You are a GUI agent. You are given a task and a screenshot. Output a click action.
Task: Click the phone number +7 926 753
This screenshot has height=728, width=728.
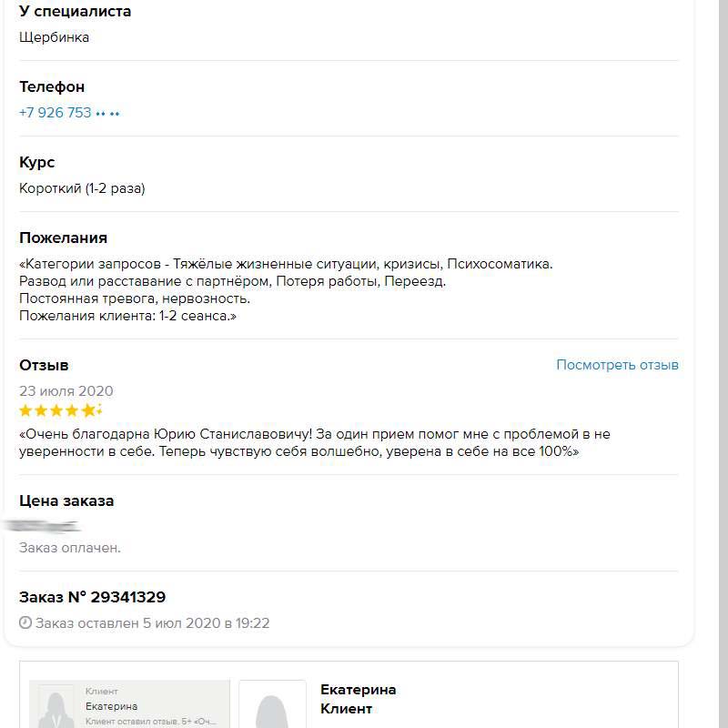(x=55, y=113)
